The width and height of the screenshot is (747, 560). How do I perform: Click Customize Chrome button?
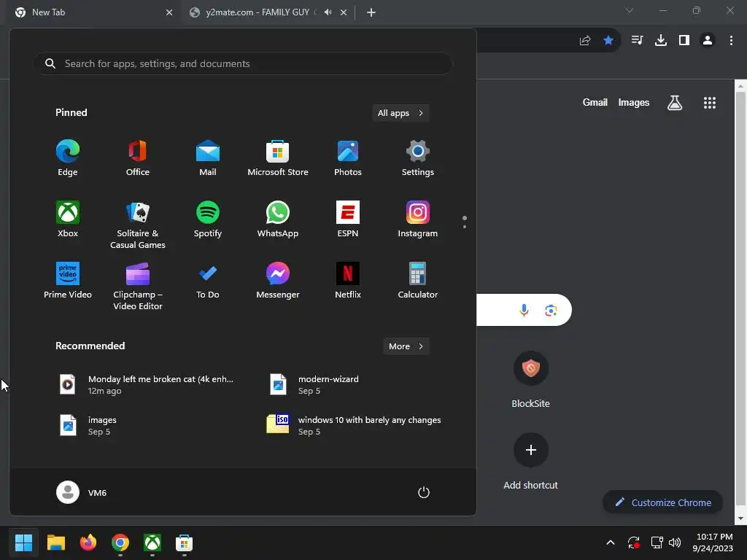662,502
